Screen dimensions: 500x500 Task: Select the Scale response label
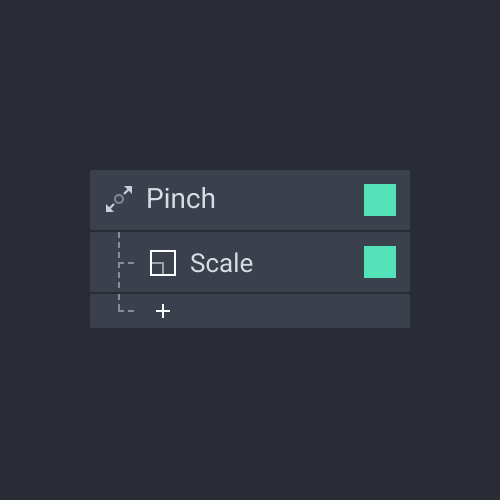(221, 263)
